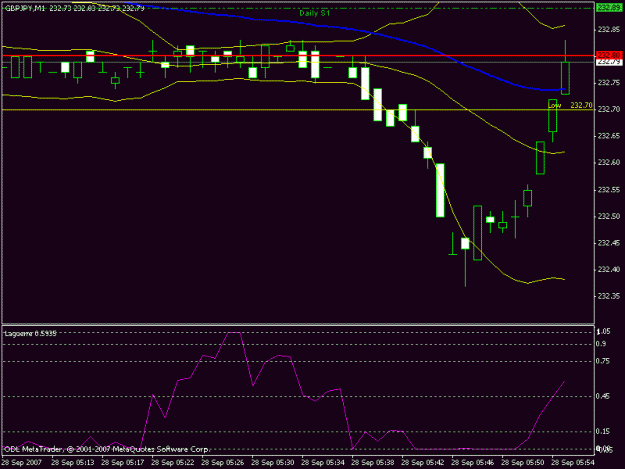This screenshot has width=625, height=469.
Task: Click the 28 Sep 05:38 time label
Action: pos(373,462)
